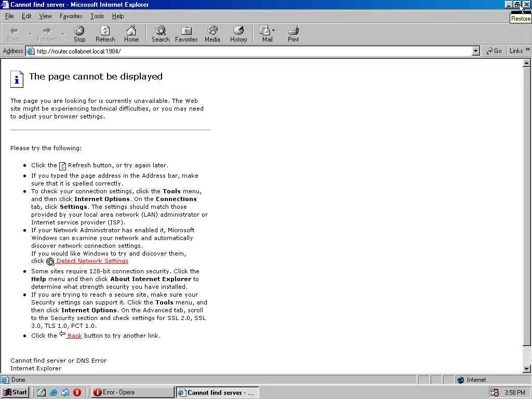Open the Edit menu
This screenshot has height=399, width=532.
click(x=26, y=16)
